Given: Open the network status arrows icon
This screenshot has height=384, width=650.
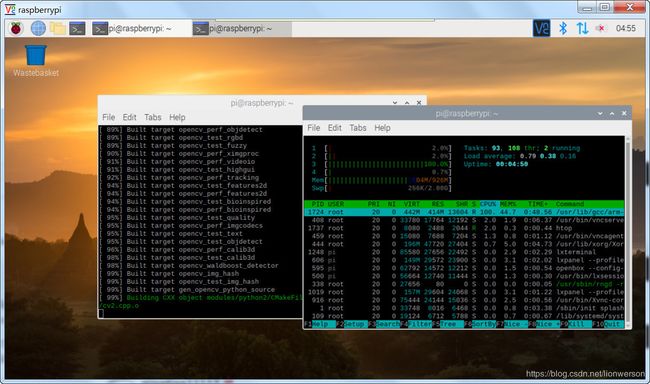Looking at the screenshot, I should click(x=582, y=28).
